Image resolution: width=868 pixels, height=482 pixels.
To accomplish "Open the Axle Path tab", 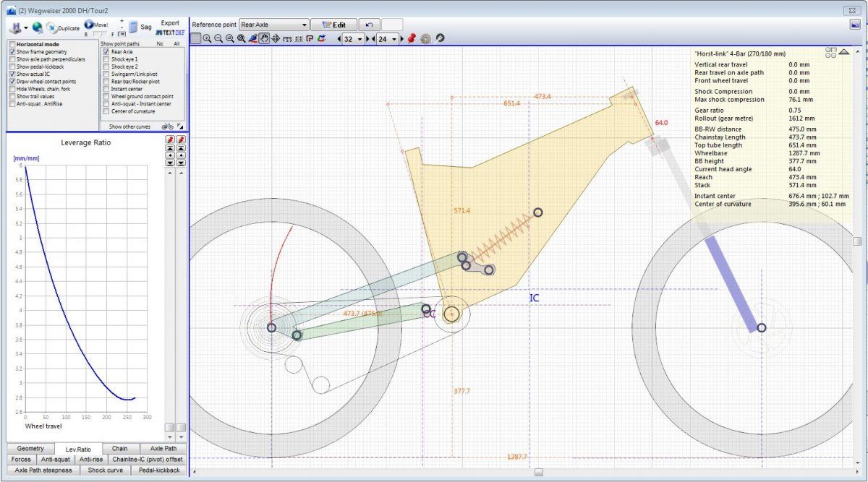I will coord(163,448).
